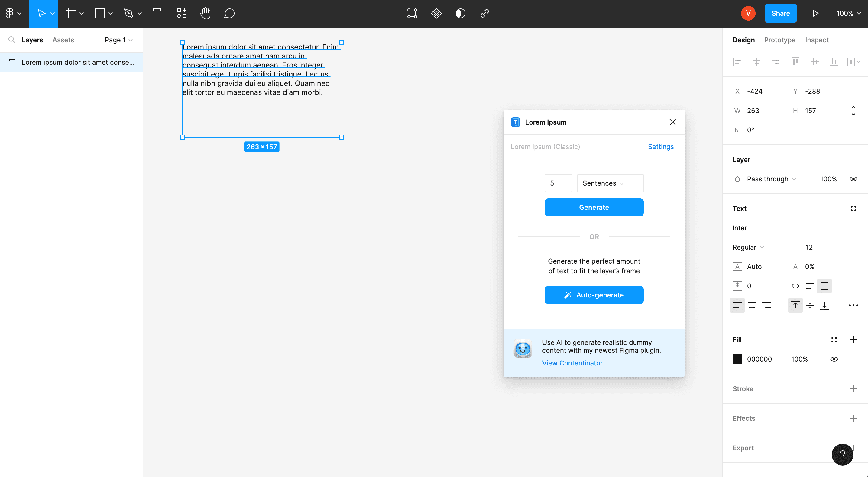Select the Frame tool
Viewport: 868px width, 477px height.
71,14
